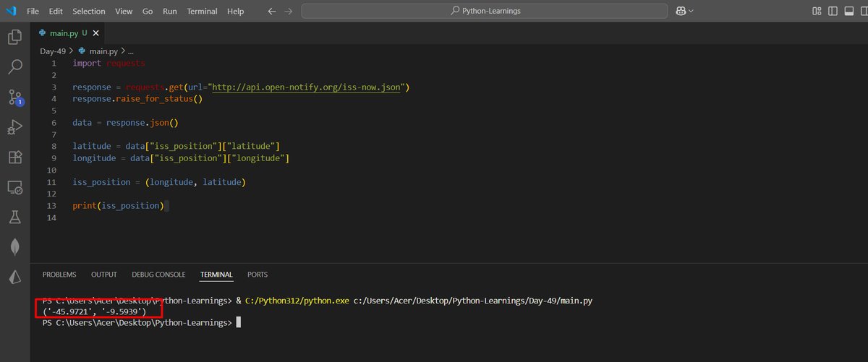Screen dimensions: 868x362
Task: Expand the Copilot dropdown arrow
Action: [691, 12]
